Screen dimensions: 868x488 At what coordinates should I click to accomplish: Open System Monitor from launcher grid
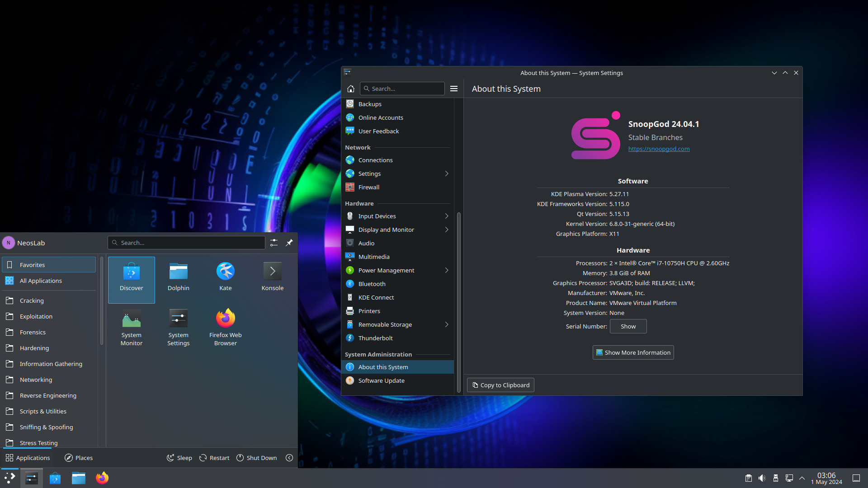132,327
